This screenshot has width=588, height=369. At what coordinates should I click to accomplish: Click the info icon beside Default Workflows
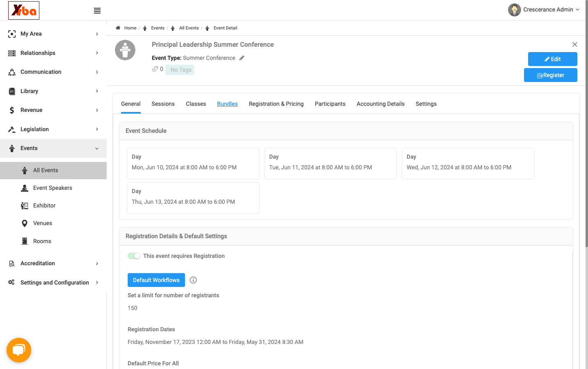tap(193, 280)
